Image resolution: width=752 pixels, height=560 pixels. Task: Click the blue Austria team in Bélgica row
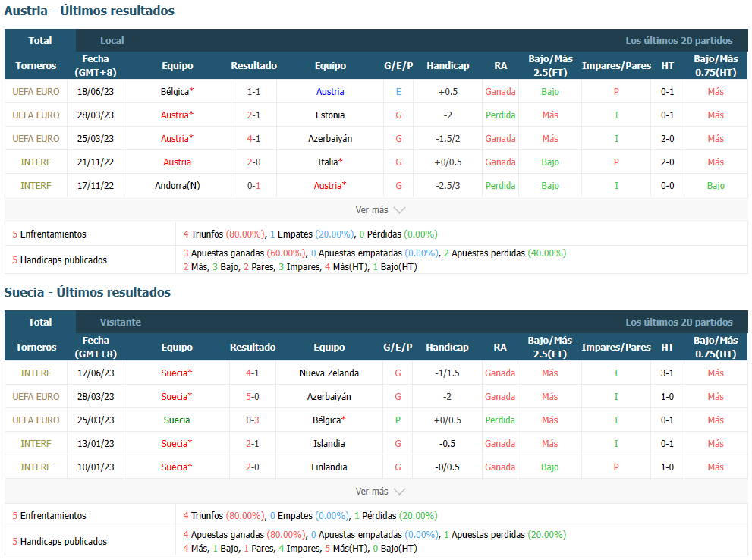point(330,92)
